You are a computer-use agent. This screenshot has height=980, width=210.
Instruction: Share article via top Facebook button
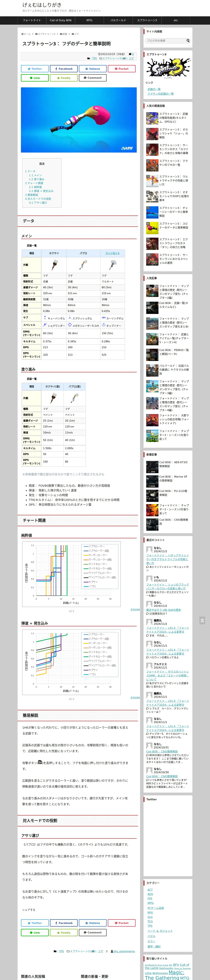[64, 69]
